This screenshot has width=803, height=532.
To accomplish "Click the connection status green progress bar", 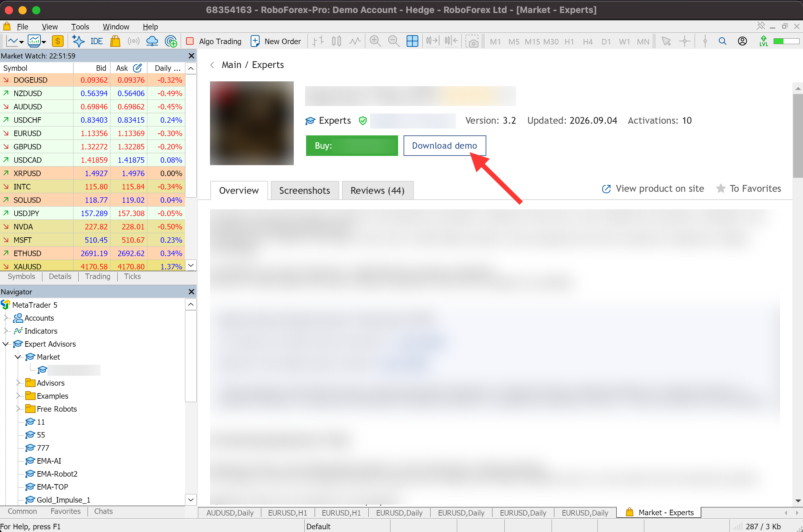I will tap(786, 41).
